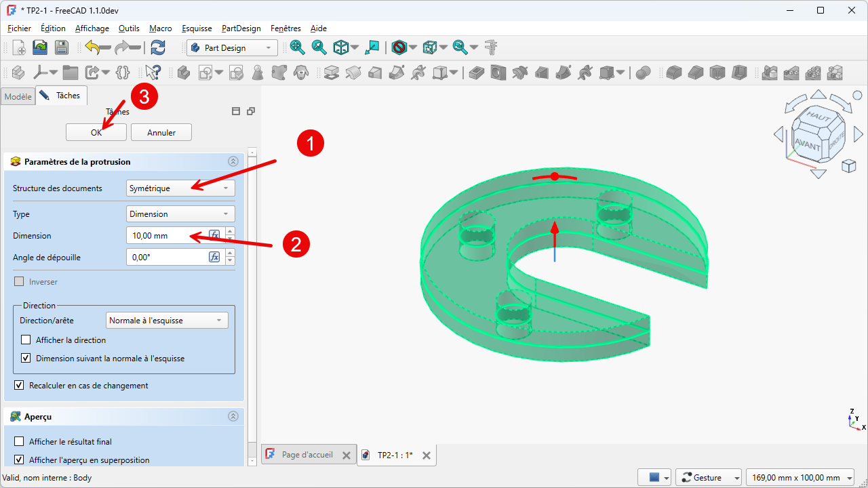The height and width of the screenshot is (488, 868).
Task: Click the Undo arrow icon
Action: pos(94,47)
